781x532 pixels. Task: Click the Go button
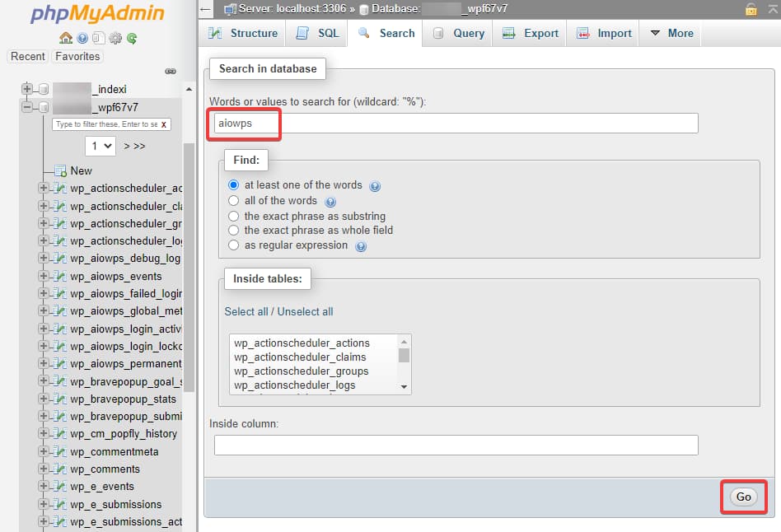pos(744,497)
